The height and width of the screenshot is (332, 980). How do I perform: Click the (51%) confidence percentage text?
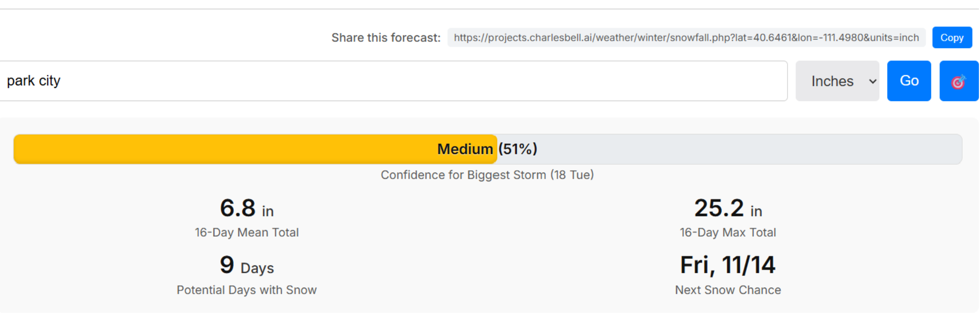click(x=518, y=149)
